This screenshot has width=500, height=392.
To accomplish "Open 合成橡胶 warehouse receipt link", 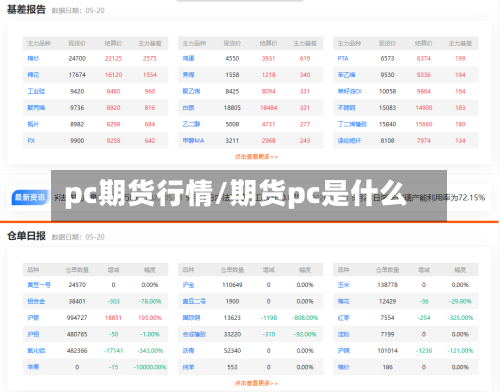I will point(194,334).
